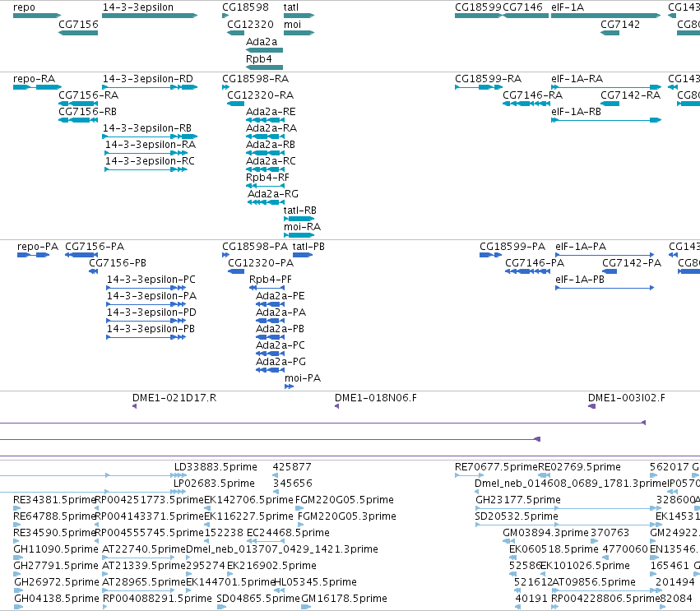This screenshot has width=700, height=611.
Task: Click the Rpb4-PF protein label
Action: (x=271, y=280)
